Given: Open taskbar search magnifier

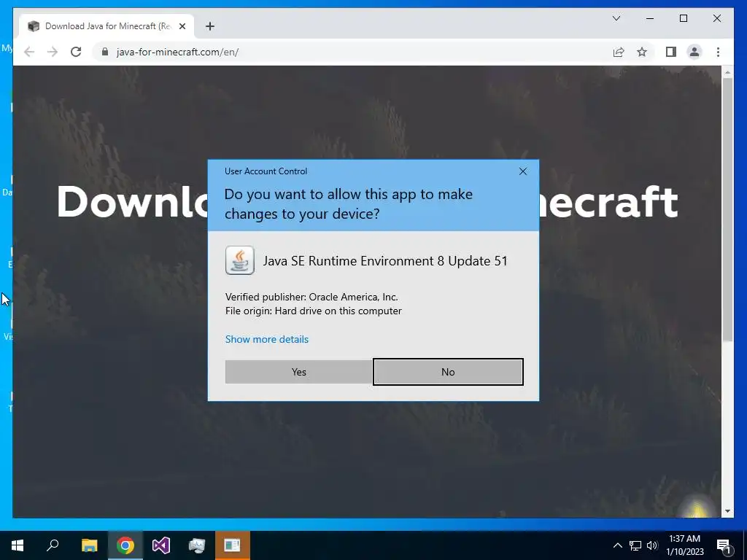Looking at the screenshot, I should (53, 545).
